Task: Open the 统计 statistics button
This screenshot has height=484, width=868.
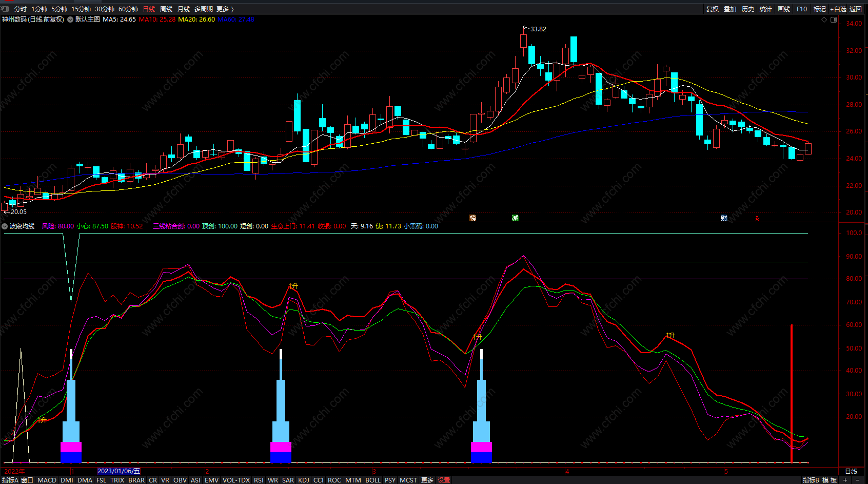Action: (x=766, y=9)
